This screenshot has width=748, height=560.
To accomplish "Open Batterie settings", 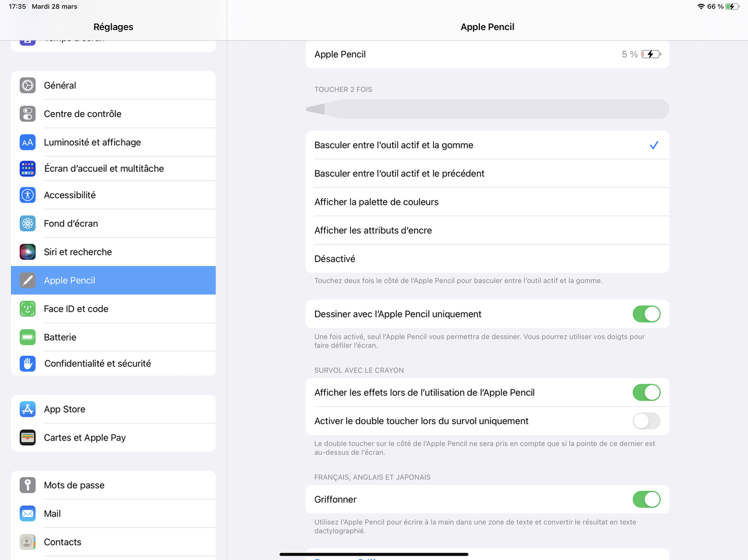I will coord(113,337).
